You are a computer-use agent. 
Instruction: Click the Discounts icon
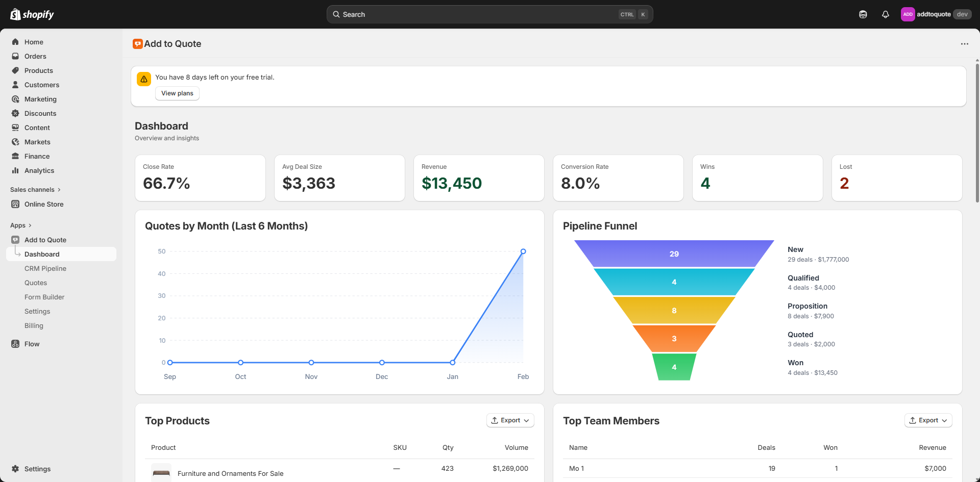click(x=16, y=113)
